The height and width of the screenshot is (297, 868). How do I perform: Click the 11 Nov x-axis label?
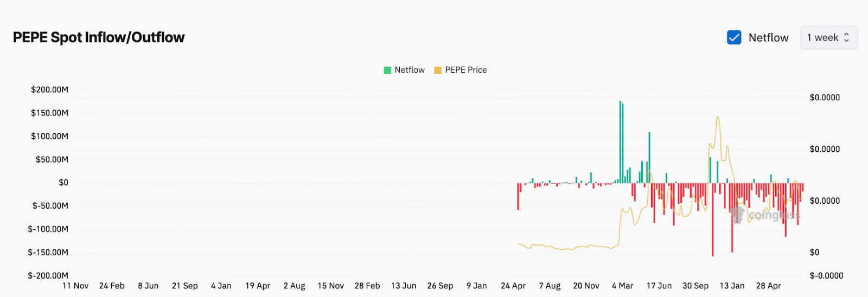[75, 286]
